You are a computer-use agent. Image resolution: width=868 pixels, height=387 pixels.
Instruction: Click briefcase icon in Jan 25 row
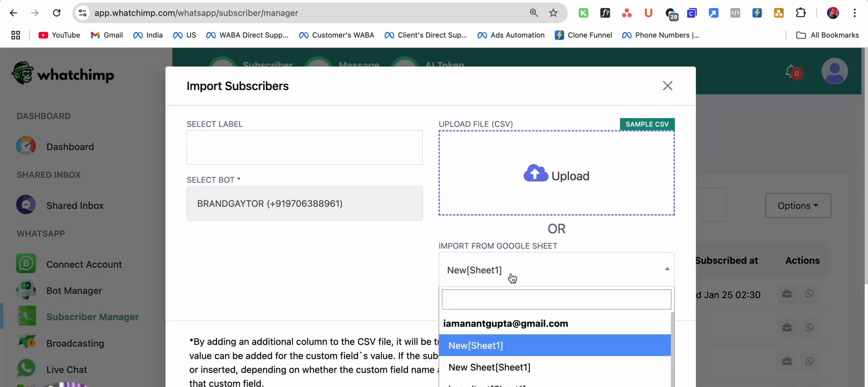pos(787,294)
